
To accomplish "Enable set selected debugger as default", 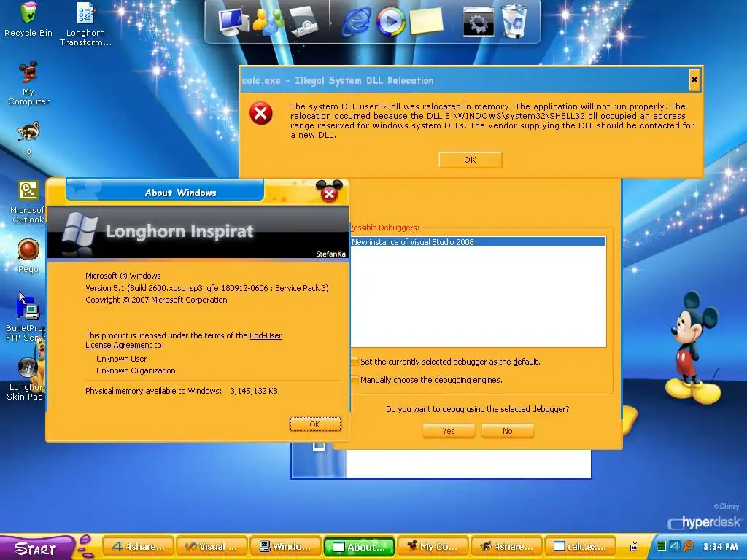I will (x=355, y=362).
